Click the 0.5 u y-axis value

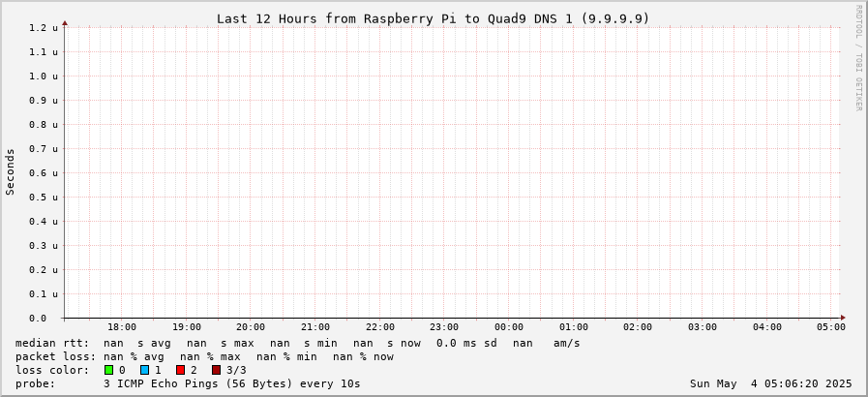click(44, 198)
